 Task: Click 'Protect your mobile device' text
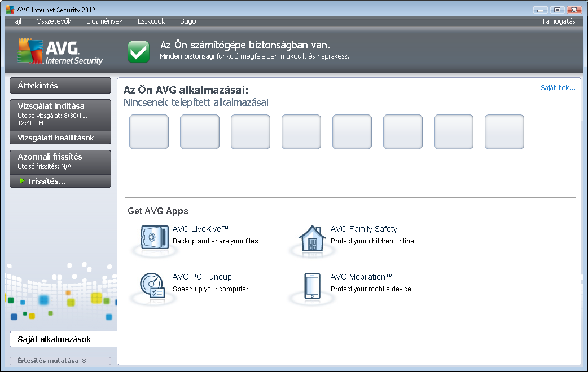tap(371, 289)
